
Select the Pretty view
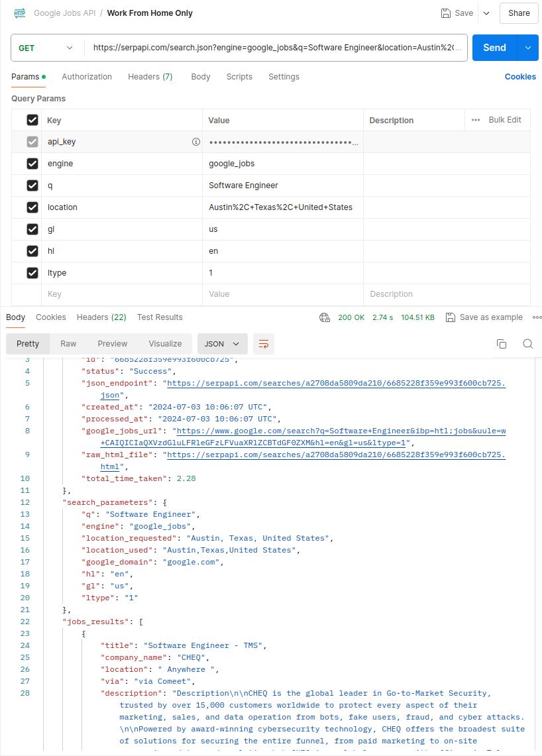tap(28, 344)
